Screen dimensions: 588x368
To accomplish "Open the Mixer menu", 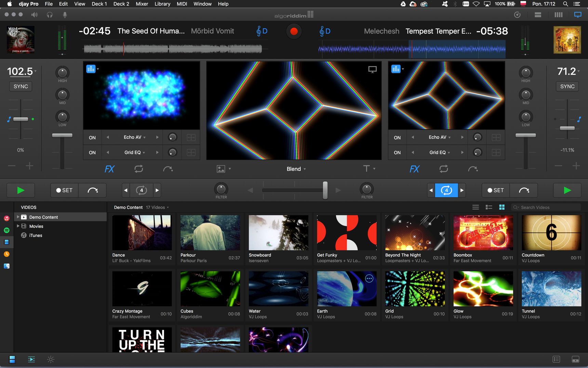I will 142,4.
